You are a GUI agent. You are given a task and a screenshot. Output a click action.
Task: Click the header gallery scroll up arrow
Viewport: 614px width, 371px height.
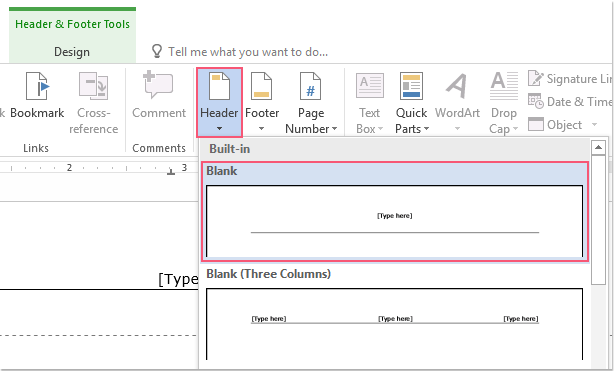(598, 147)
